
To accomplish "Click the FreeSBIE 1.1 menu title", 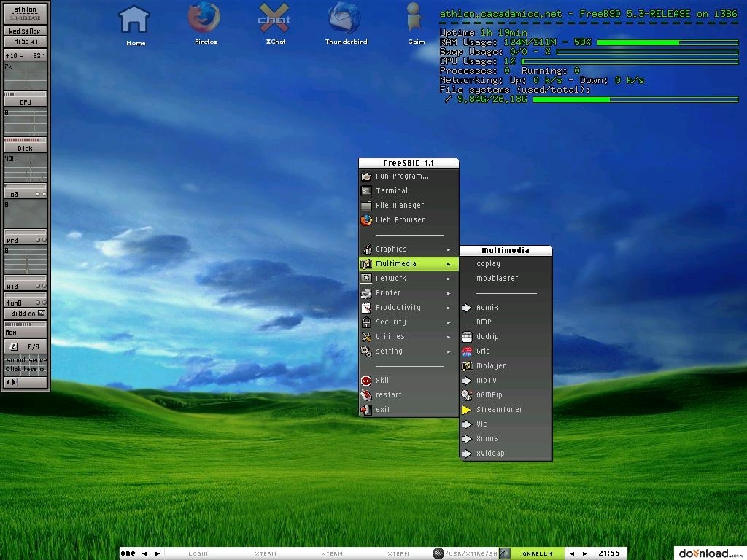I will (409, 163).
